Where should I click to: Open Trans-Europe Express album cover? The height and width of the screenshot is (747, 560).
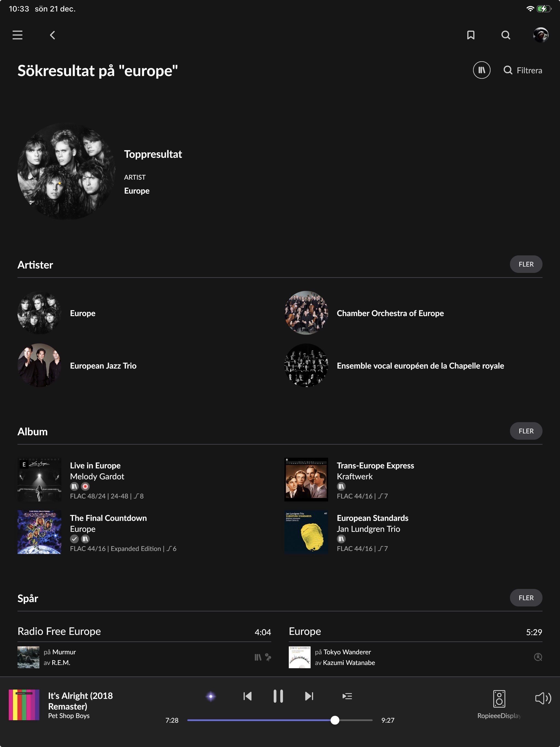pos(306,480)
